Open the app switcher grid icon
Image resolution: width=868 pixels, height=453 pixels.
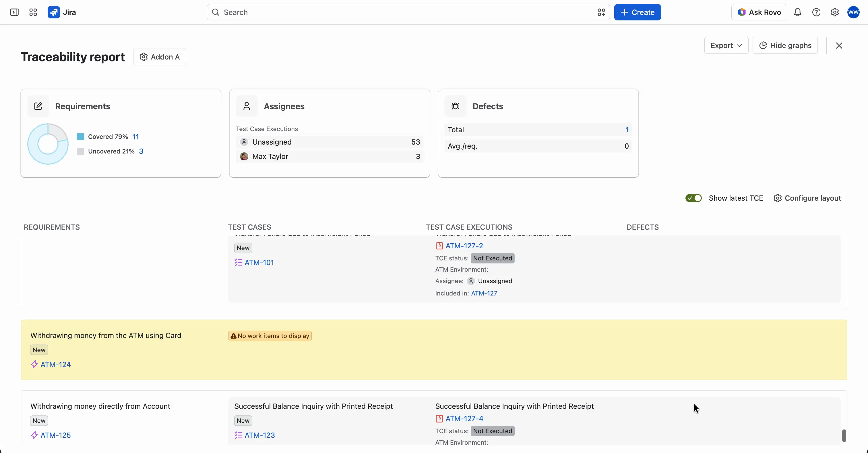(x=33, y=12)
